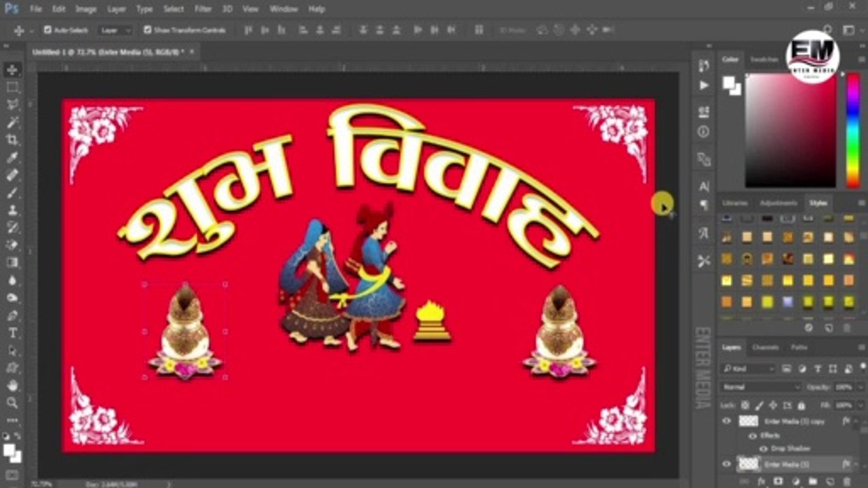868x488 pixels.
Task: Select the Dodge tool
Action: tap(12, 298)
